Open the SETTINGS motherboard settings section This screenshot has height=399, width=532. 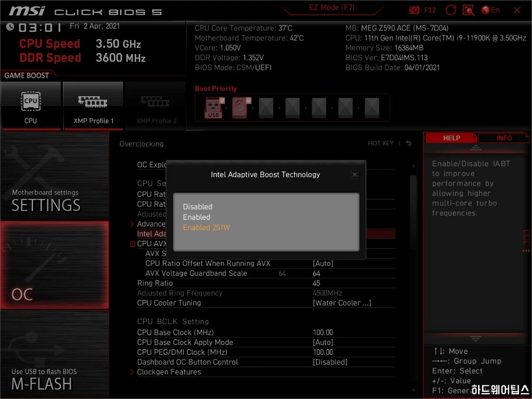(x=55, y=177)
